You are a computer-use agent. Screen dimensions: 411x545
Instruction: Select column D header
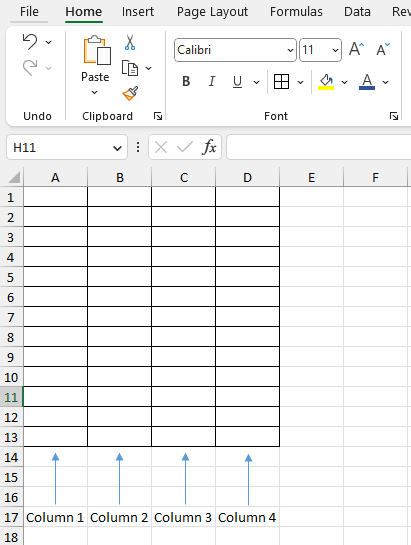point(248,178)
